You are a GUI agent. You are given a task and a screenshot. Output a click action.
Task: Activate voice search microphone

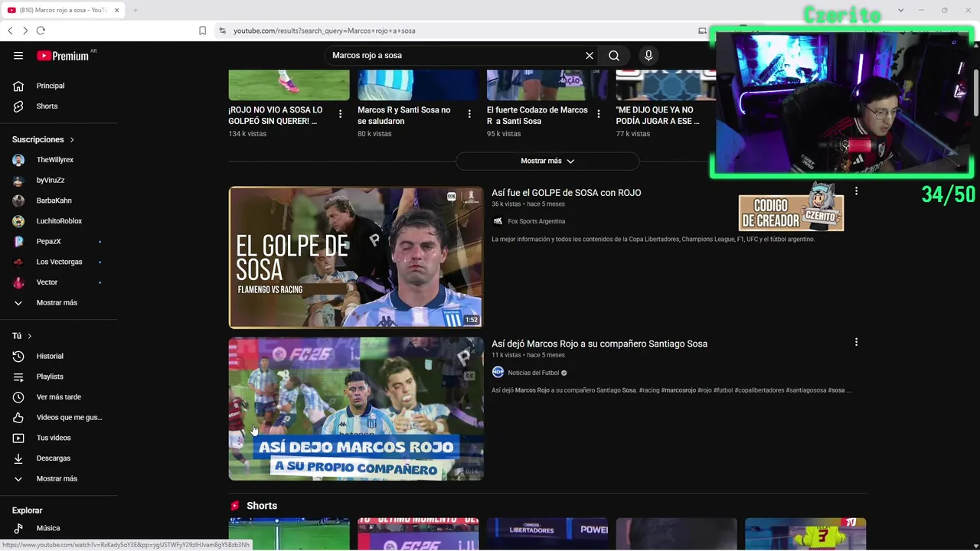(x=648, y=55)
